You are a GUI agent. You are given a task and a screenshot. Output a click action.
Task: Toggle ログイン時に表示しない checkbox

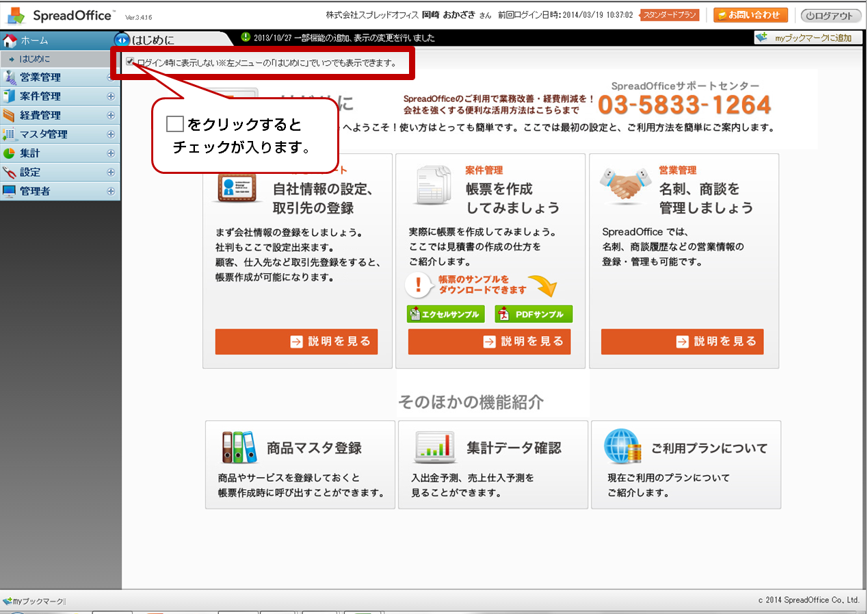point(130,62)
